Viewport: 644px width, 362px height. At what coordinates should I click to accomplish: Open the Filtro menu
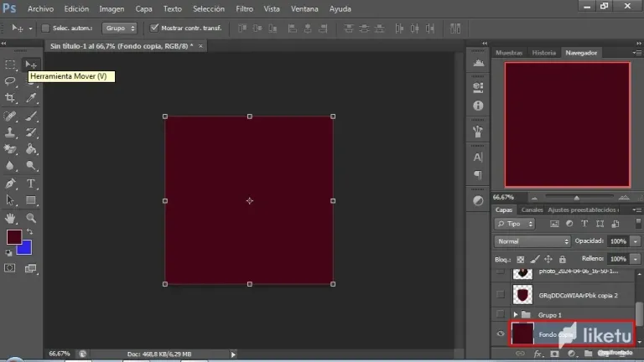click(244, 8)
